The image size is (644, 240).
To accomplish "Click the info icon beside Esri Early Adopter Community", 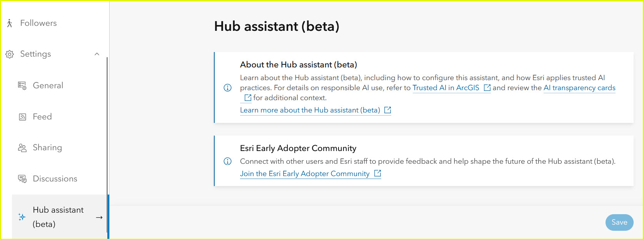I will pos(228,161).
